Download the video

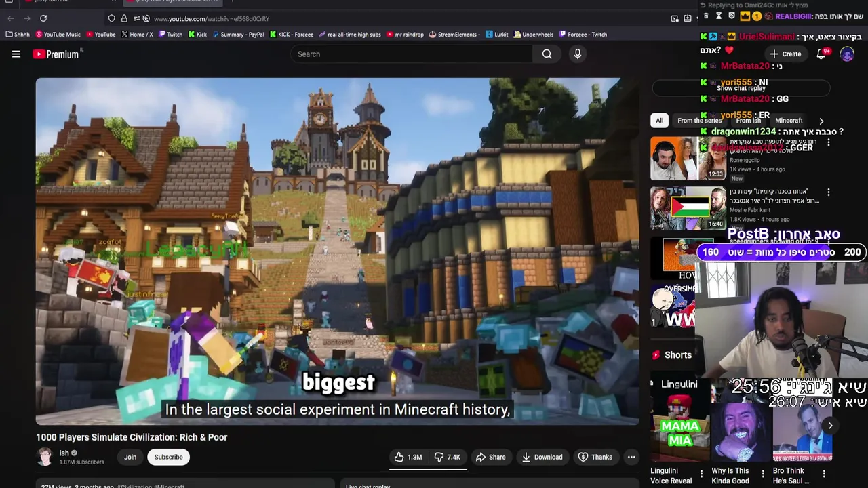[541, 457]
